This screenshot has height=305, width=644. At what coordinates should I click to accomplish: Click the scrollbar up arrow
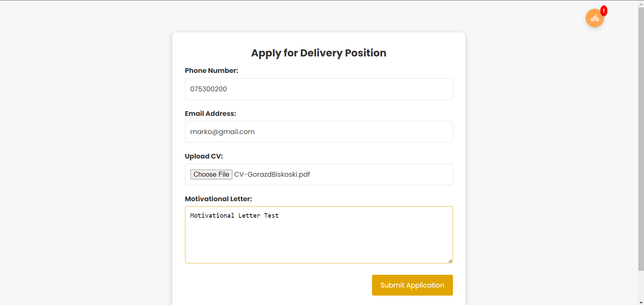pyautogui.click(x=641, y=3)
